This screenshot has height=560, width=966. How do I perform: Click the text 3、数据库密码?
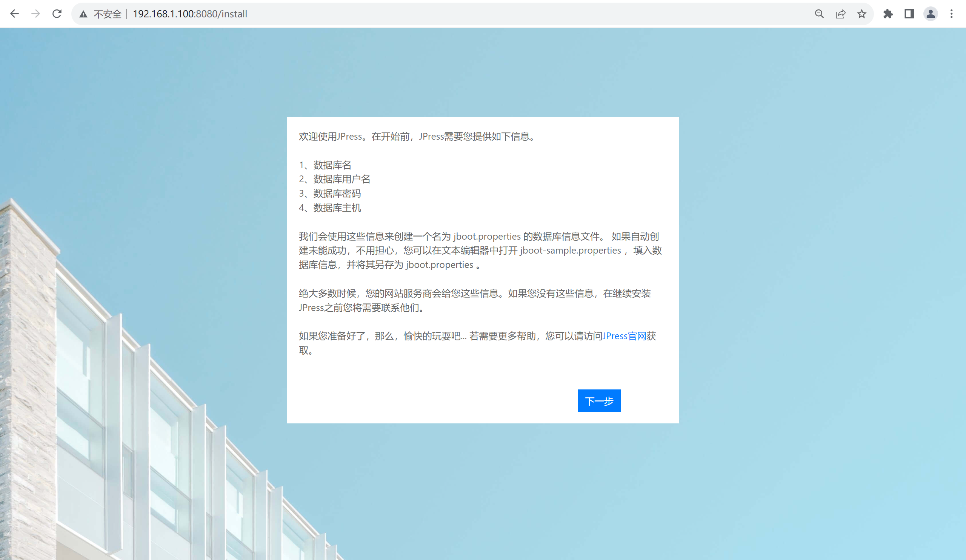pyautogui.click(x=330, y=194)
